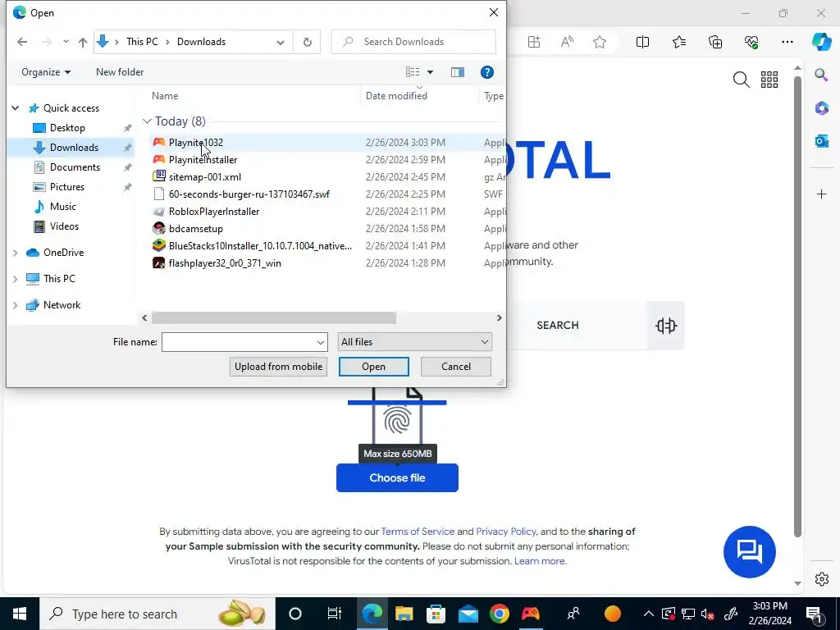Screen dimensions: 840x630
Task: Open sidebar search icon
Action: (821, 75)
